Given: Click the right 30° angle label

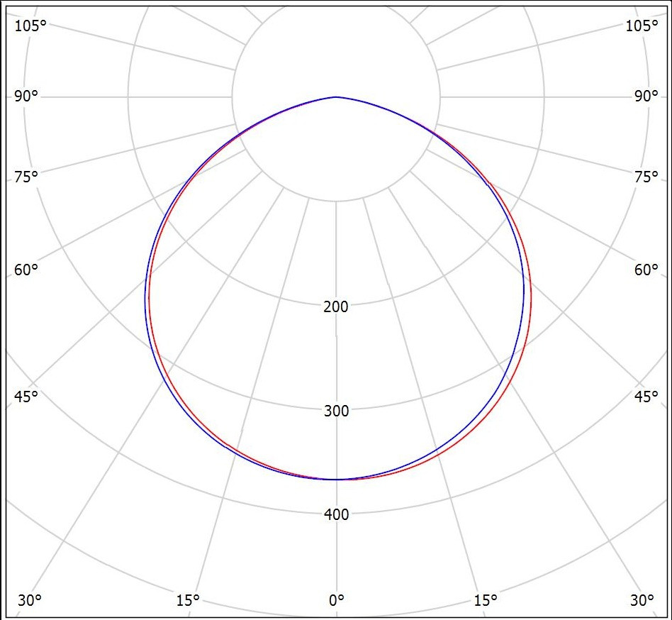Looking at the screenshot, I should pyautogui.click(x=642, y=600).
